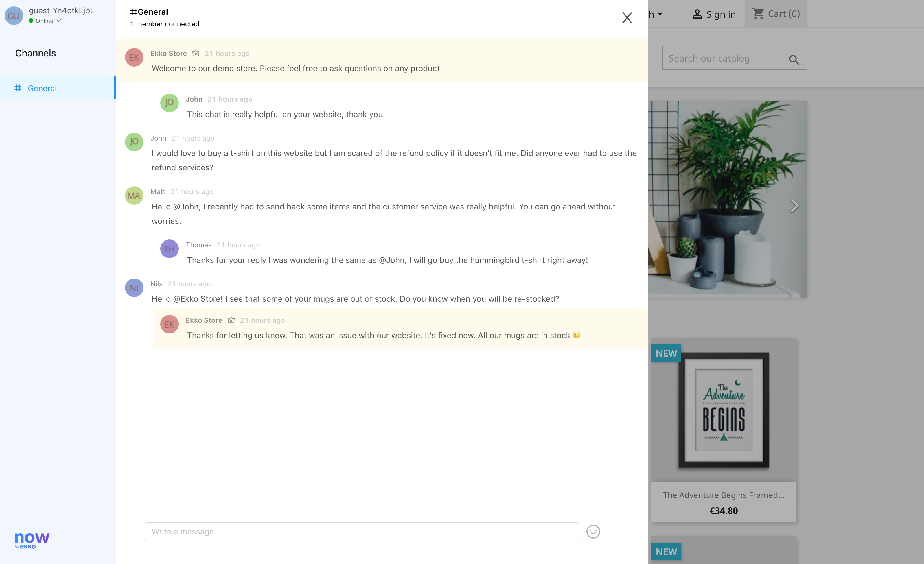Click the shopping cart icon
The width and height of the screenshot is (924, 564).
click(x=758, y=14)
